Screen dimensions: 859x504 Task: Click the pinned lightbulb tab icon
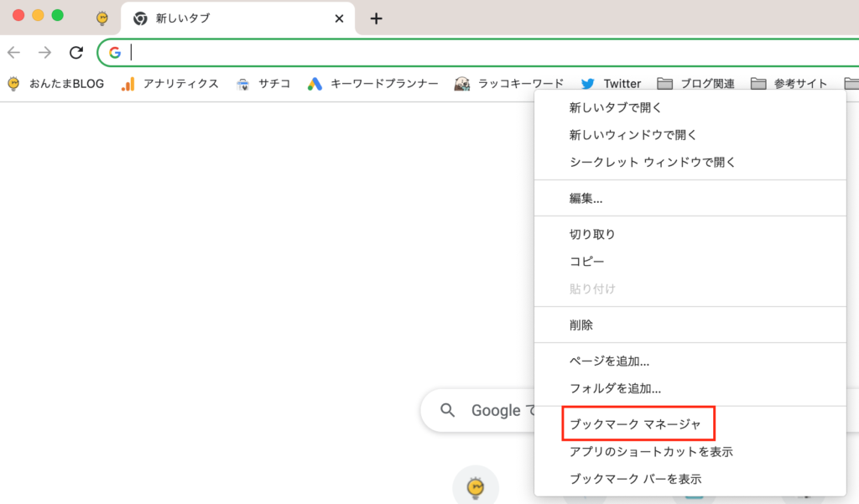102,18
